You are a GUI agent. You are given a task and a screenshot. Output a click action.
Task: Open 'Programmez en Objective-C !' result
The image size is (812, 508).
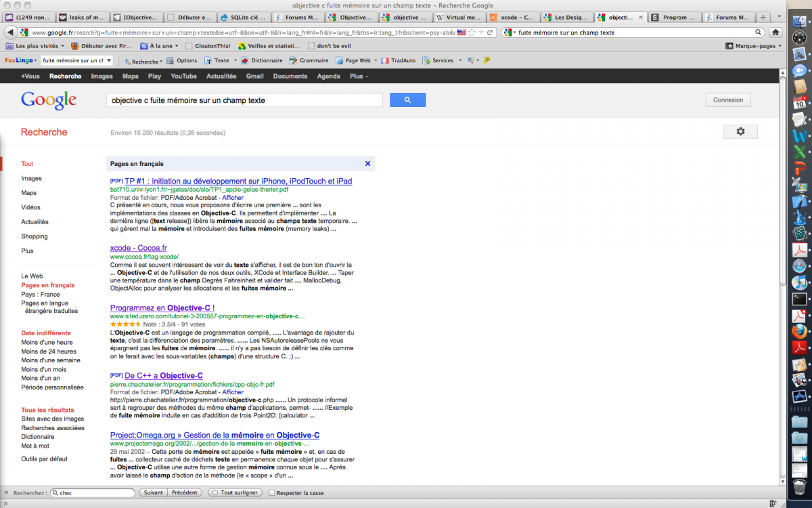(x=162, y=308)
